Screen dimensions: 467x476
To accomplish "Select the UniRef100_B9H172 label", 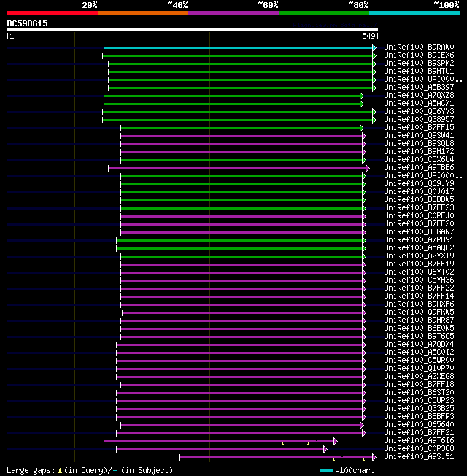I will 419,151.
